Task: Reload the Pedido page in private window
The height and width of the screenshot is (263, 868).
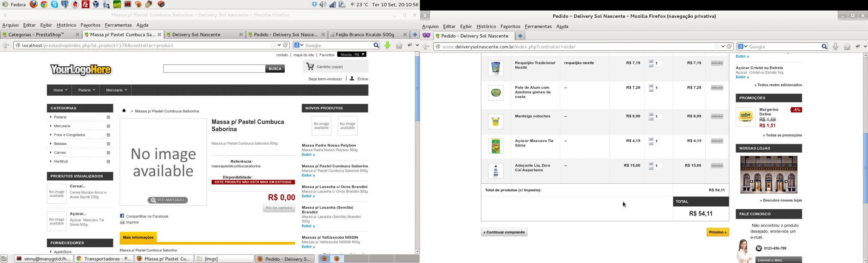Action: pos(729,46)
